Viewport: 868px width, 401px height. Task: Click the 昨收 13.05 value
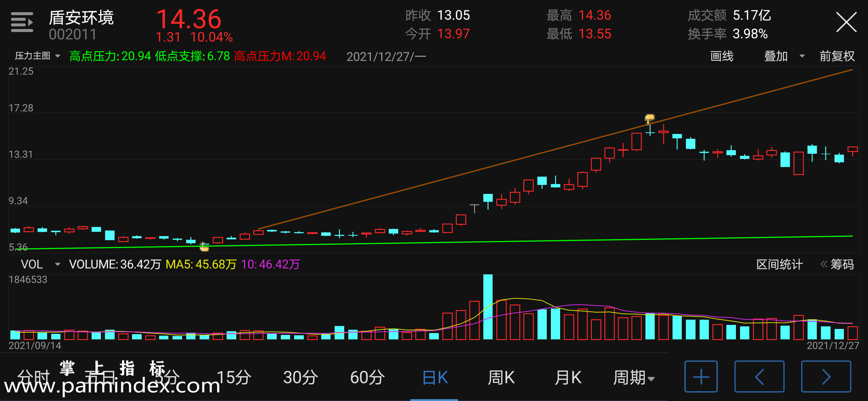[x=453, y=15]
